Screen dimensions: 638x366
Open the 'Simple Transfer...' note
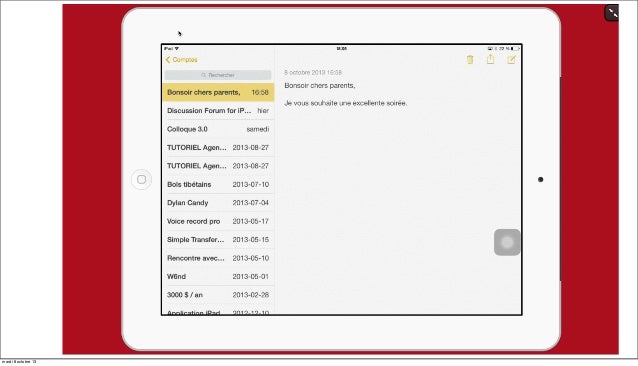[218, 240]
